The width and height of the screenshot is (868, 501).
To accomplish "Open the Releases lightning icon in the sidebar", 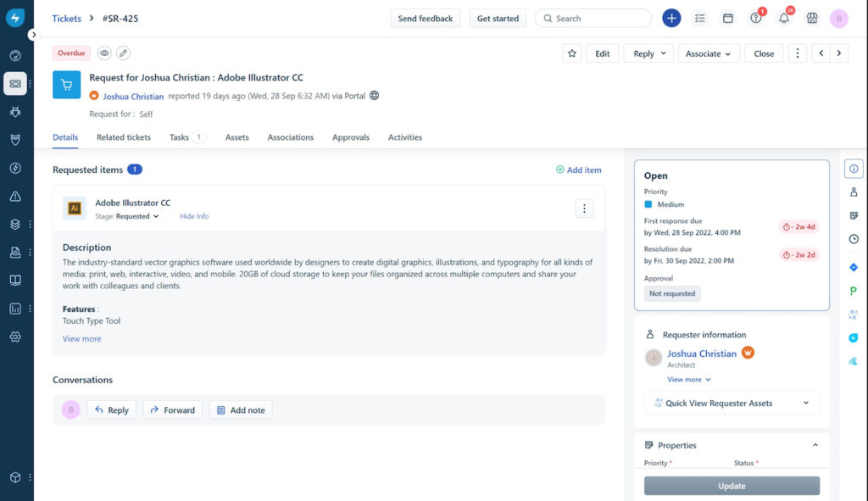I will (x=15, y=168).
